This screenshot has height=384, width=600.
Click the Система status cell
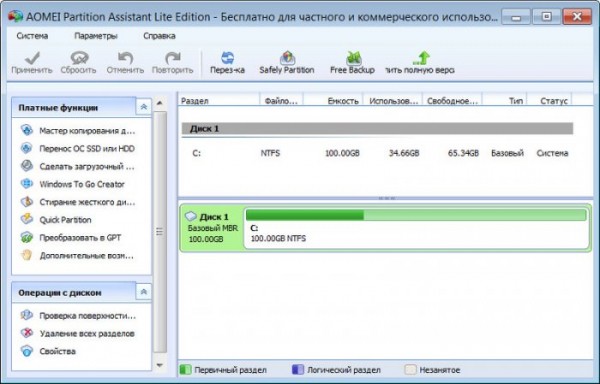(552, 153)
